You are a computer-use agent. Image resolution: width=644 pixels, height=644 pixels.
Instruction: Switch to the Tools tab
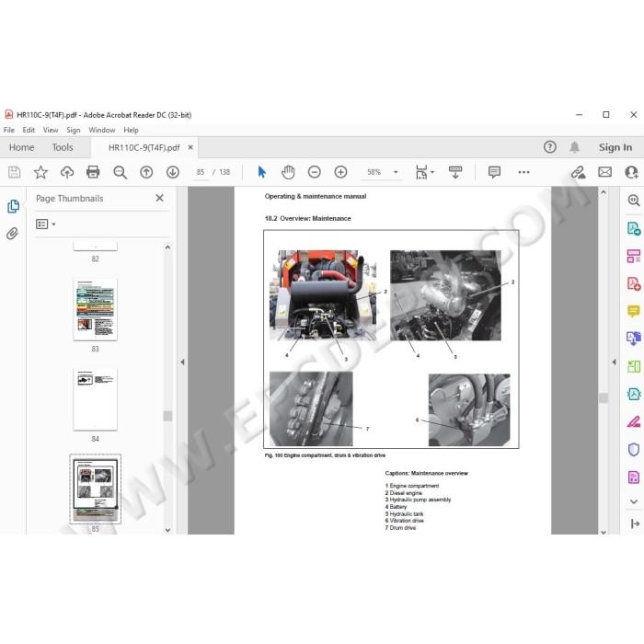pyautogui.click(x=63, y=147)
